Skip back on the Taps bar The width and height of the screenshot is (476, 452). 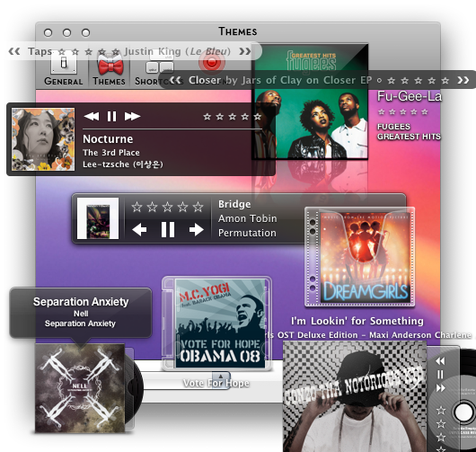pos(14,51)
